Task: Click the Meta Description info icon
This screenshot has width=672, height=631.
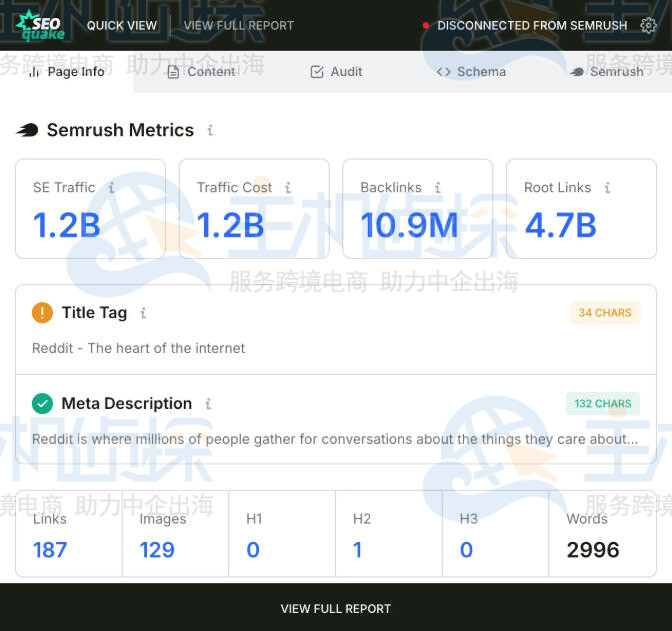Action: [208, 403]
